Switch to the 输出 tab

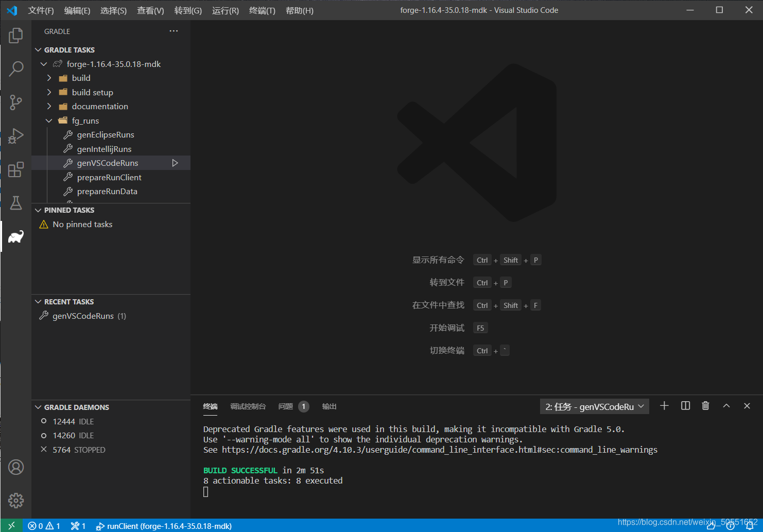tap(329, 406)
